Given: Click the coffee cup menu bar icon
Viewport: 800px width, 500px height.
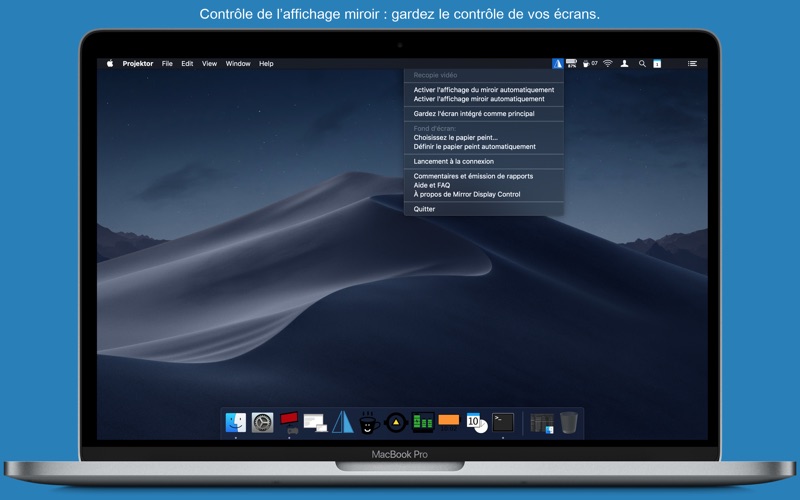Looking at the screenshot, I should (590, 64).
